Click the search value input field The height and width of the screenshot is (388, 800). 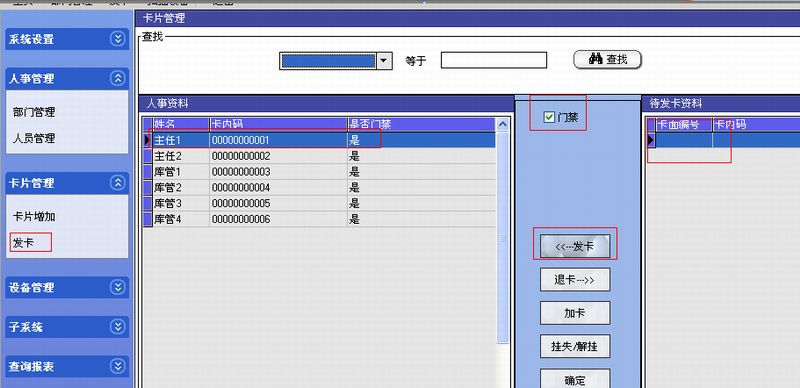[x=494, y=60]
